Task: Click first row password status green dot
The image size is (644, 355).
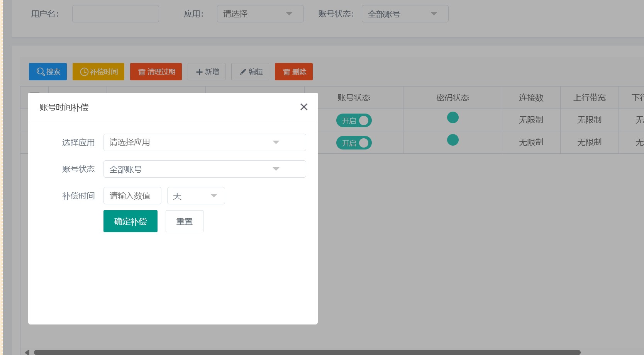Action: (452, 117)
